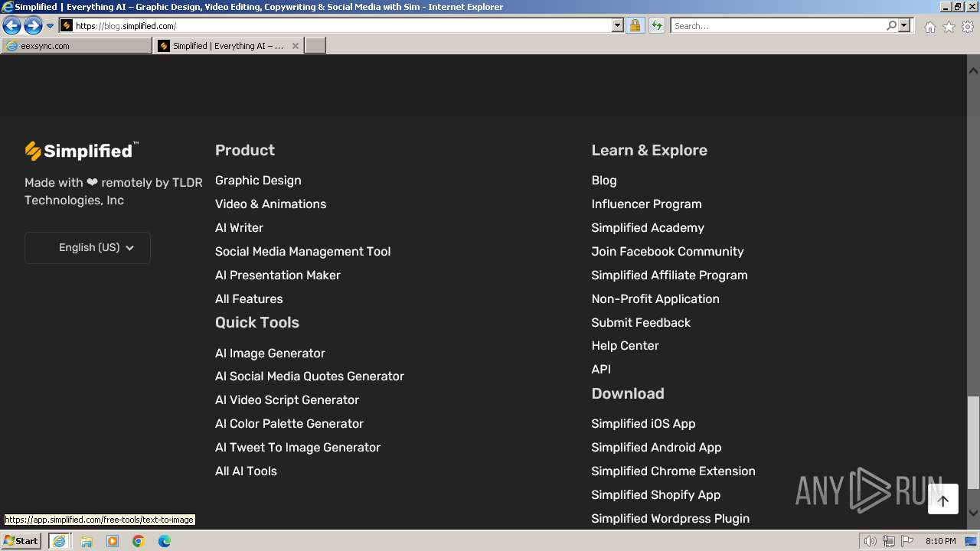Click the search magnifier icon
Image resolution: width=980 pixels, height=551 pixels.
(x=891, y=26)
